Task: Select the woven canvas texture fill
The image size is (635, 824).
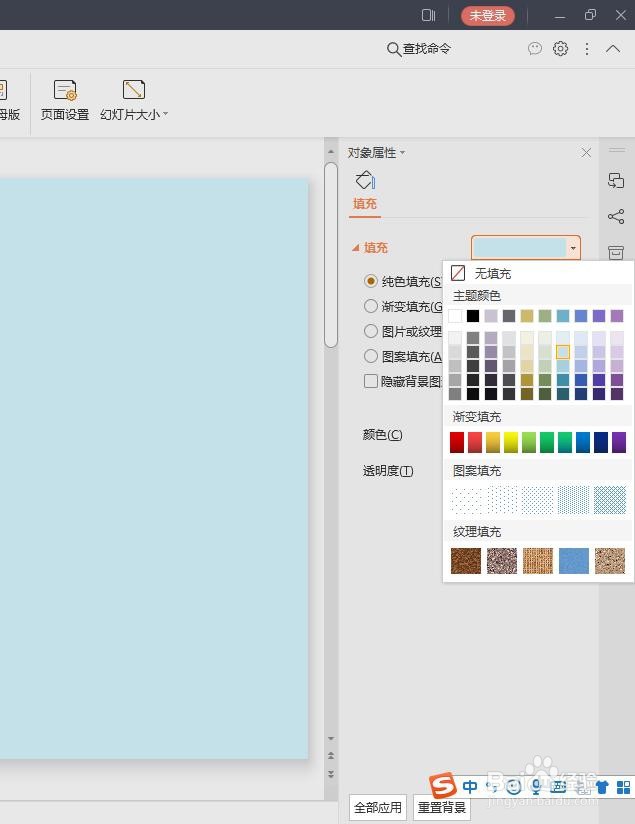Action: (x=538, y=560)
